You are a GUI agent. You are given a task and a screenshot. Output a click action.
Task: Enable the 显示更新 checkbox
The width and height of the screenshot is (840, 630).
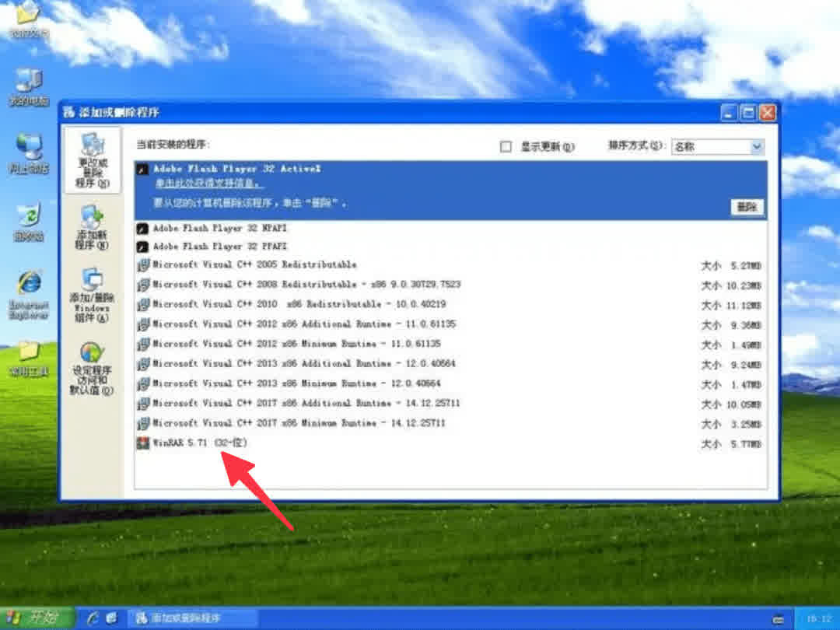coord(506,146)
